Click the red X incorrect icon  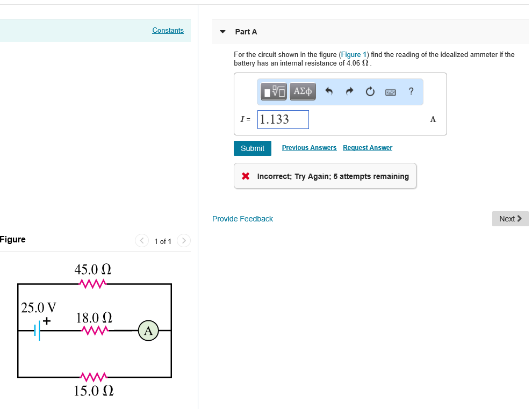(246, 176)
